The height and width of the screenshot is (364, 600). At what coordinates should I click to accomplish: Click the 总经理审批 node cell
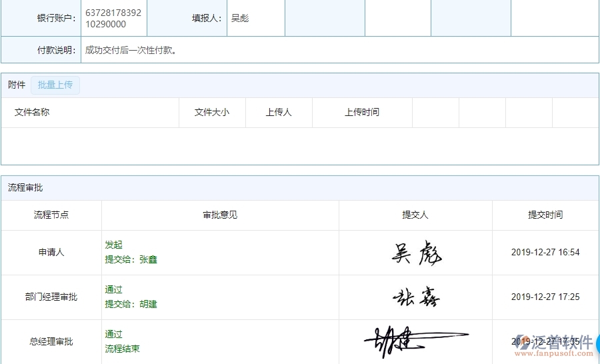(51, 341)
